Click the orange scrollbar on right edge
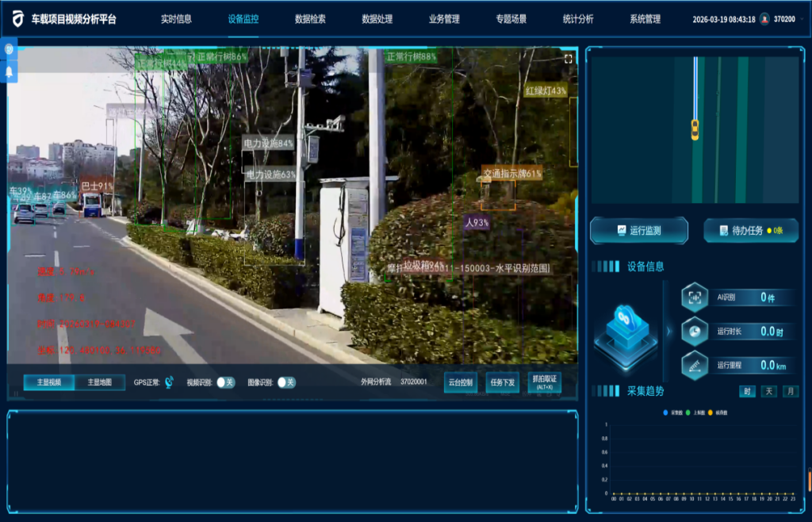Viewport: 812px width, 522px height. pyautogui.click(x=809, y=481)
